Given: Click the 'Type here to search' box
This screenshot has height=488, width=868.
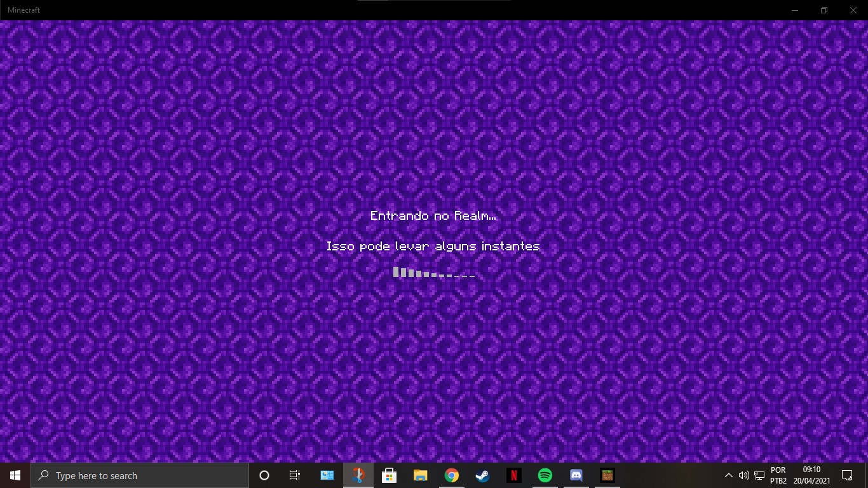Looking at the screenshot, I should click(140, 475).
